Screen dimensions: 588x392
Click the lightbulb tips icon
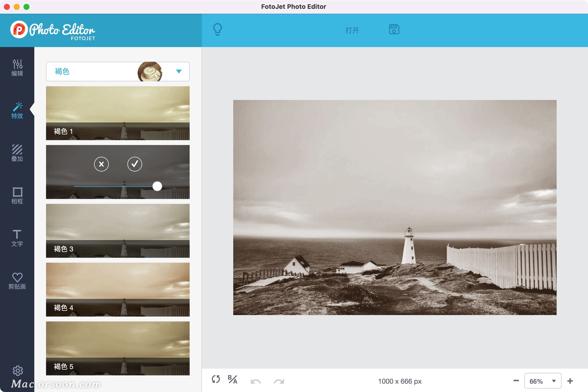(x=217, y=30)
